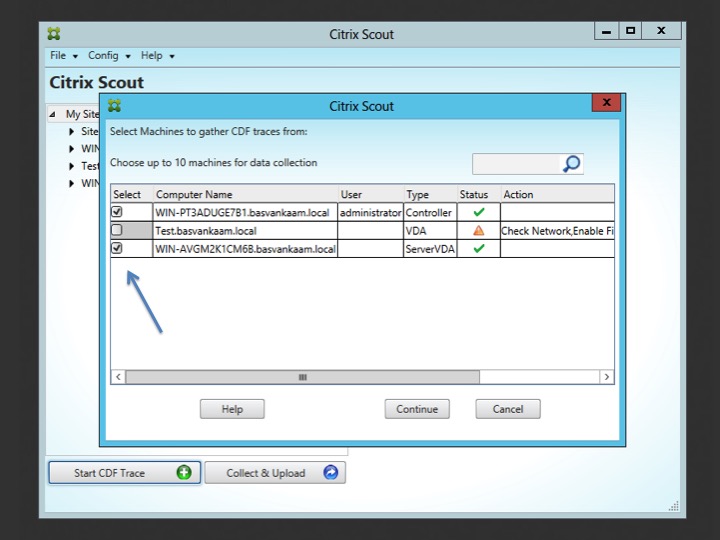Click the administrator user cell

pos(371,213)
